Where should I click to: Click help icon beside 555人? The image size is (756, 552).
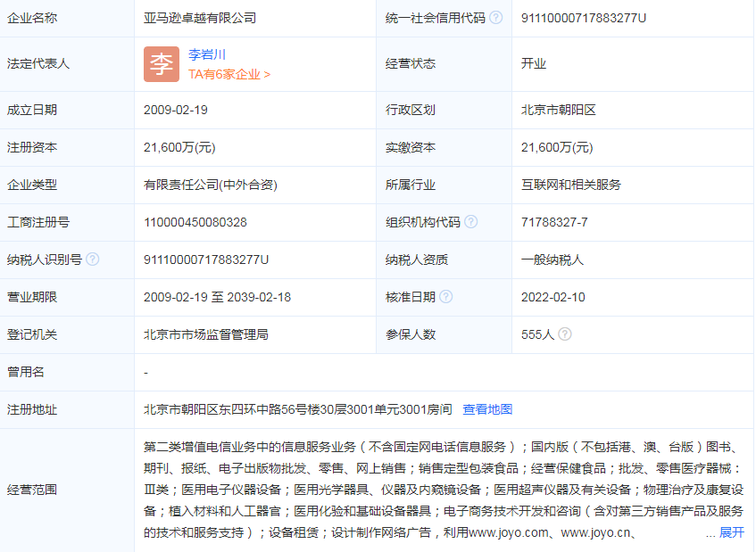(565, 334)
